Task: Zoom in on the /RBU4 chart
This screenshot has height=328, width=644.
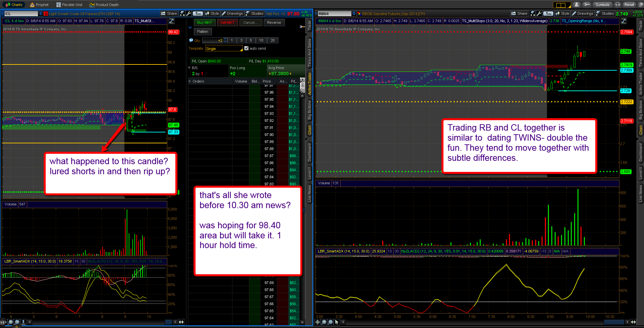Action: click(x=324, y=322)
